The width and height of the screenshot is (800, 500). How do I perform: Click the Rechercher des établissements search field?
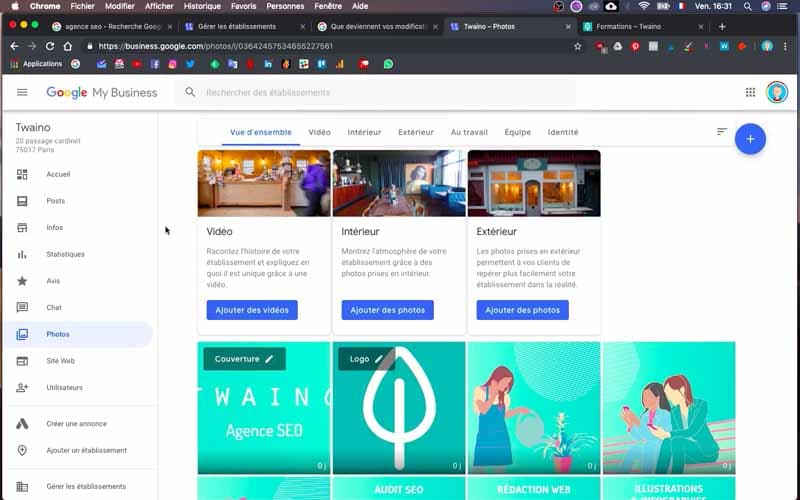coord(376,92)
